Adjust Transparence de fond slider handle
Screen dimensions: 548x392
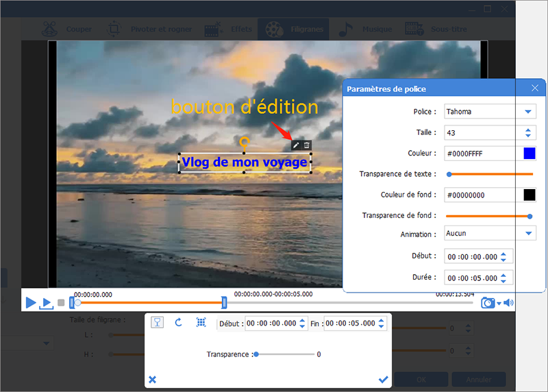tap(530, 217)
